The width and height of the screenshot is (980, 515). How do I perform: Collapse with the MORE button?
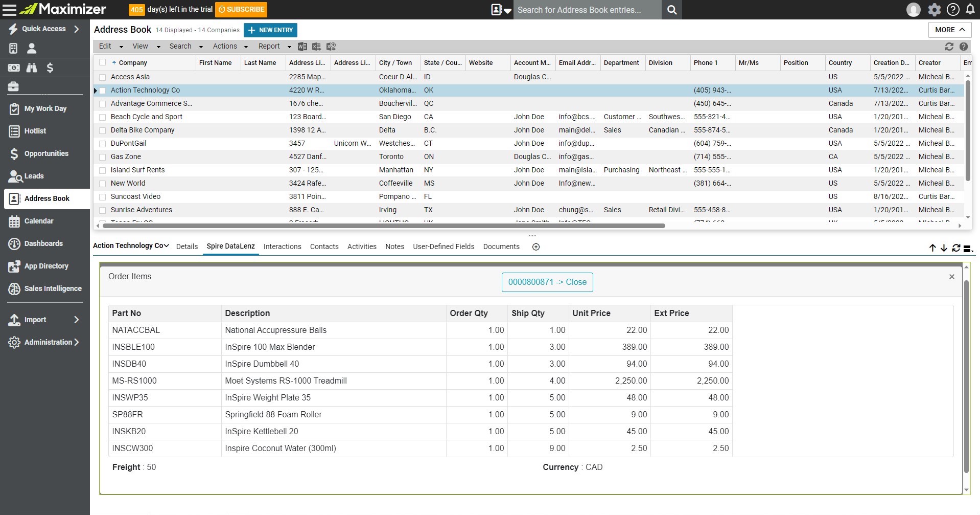pyautogui.click(x=949, y=30)
